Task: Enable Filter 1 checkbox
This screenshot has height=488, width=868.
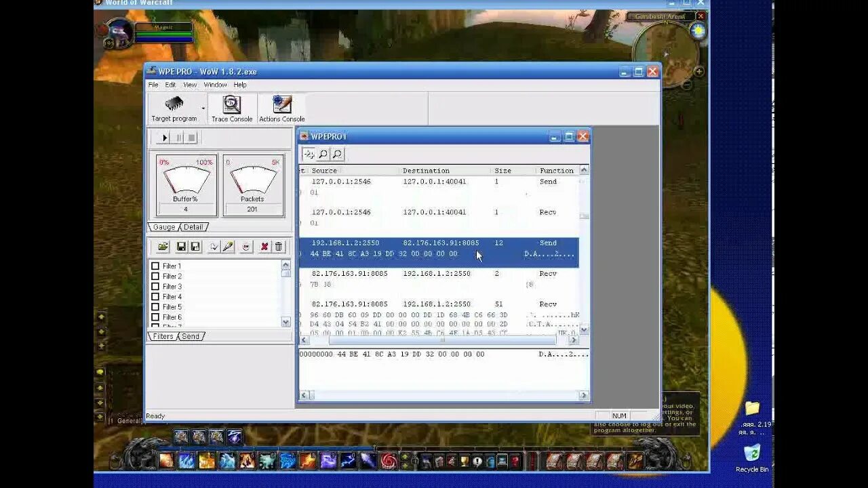Action: pyautogui.click(x=155, y=266)
